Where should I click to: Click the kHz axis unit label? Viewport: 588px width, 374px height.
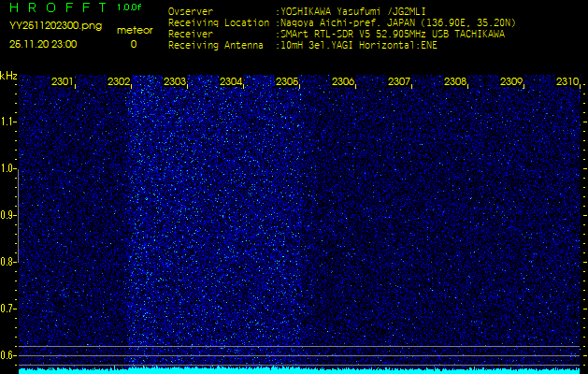8,76
